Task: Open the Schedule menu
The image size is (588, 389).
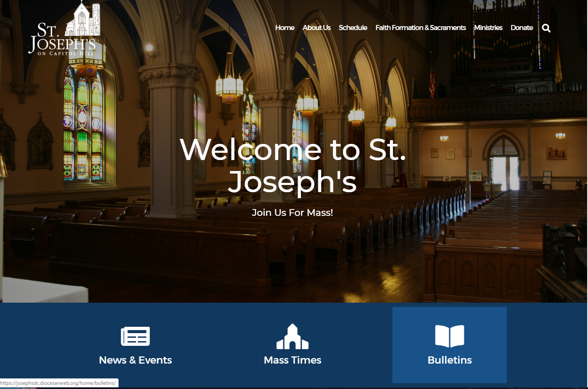Action: [353, 28]
